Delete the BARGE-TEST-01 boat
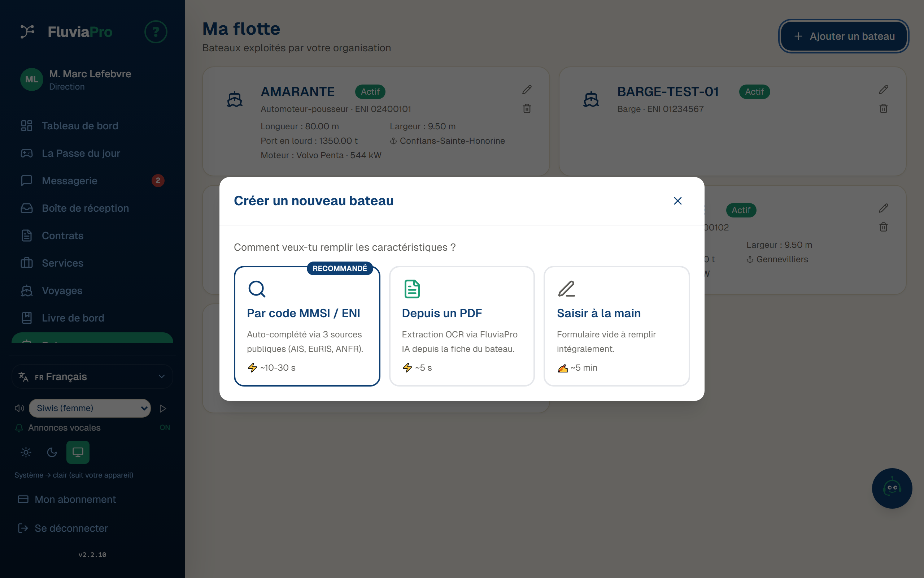The height and width of the screenshot is (578, 924). (x=883, y=109)
